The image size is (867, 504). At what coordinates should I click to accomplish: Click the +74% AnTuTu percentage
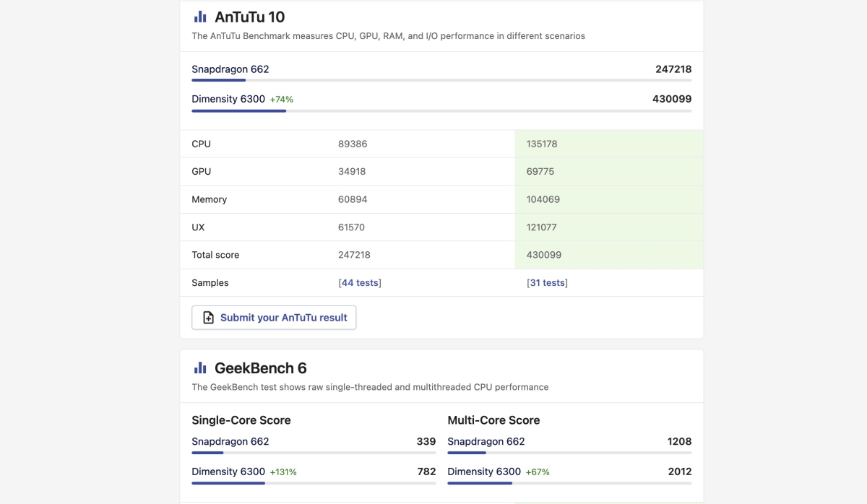282,100
